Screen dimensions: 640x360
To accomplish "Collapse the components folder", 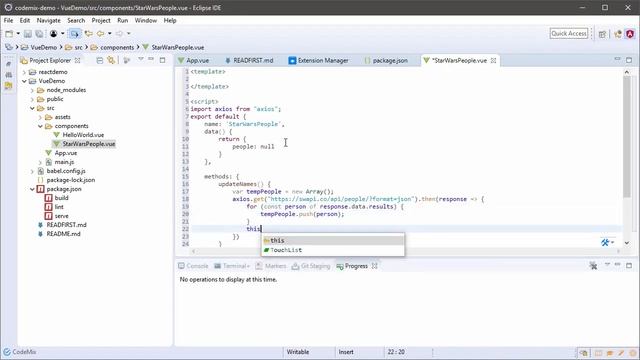I will click(x=40, y=126).
